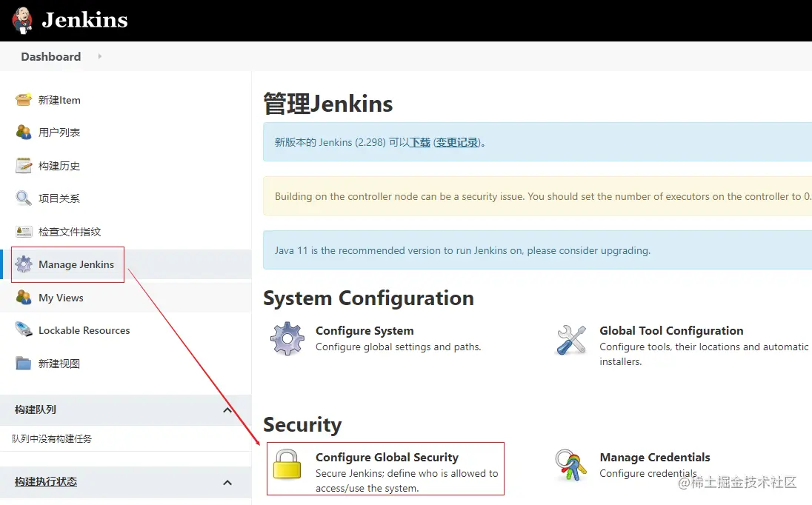Click 'Configure credentials' description text
The height and width of the screenshot is (505, 812).
click(648, 473)
